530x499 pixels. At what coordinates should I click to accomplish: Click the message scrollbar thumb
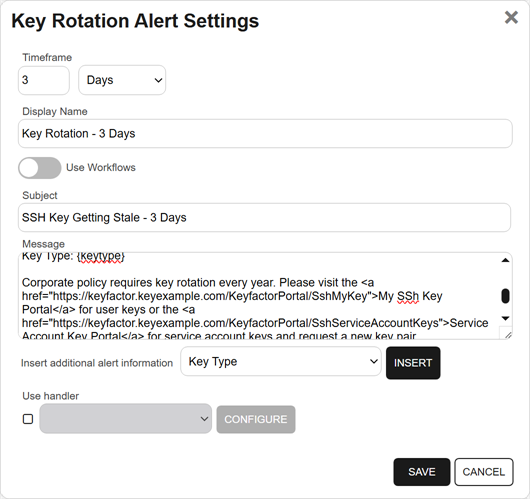tap(505, 296)
